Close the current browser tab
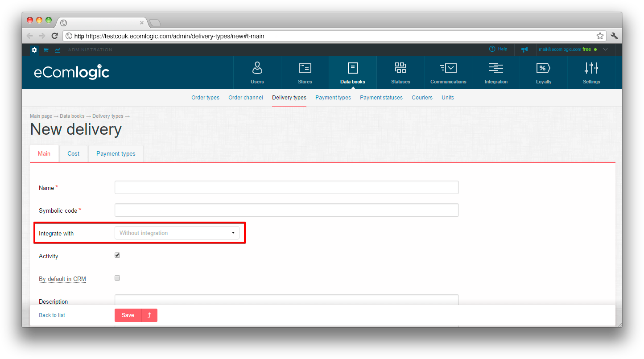Screen dimensions: 644x359 142,23
